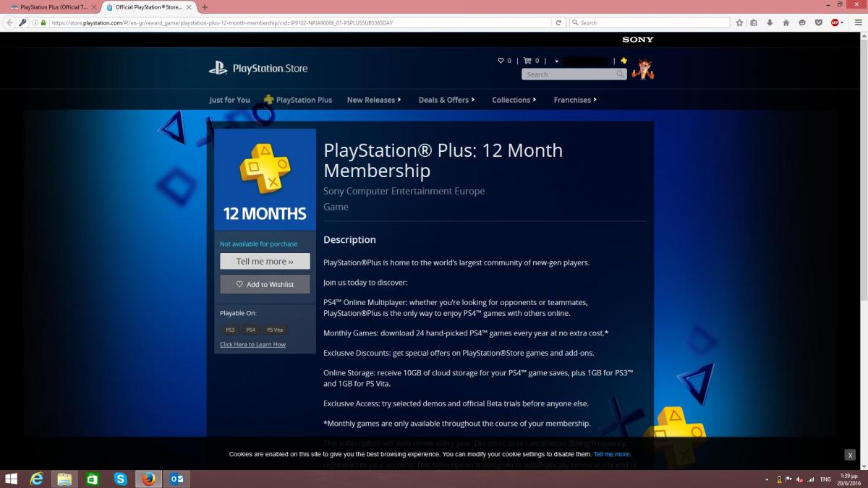This screenshot has width=868, height=488.
Task: Click the Sony Computer Entertainment Europe text
Action: [x=404, y=191]
